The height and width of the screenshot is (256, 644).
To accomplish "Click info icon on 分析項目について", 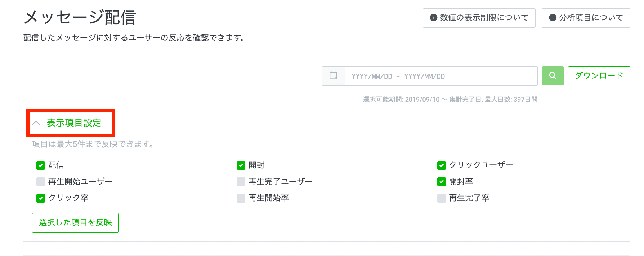I will 553,18.
